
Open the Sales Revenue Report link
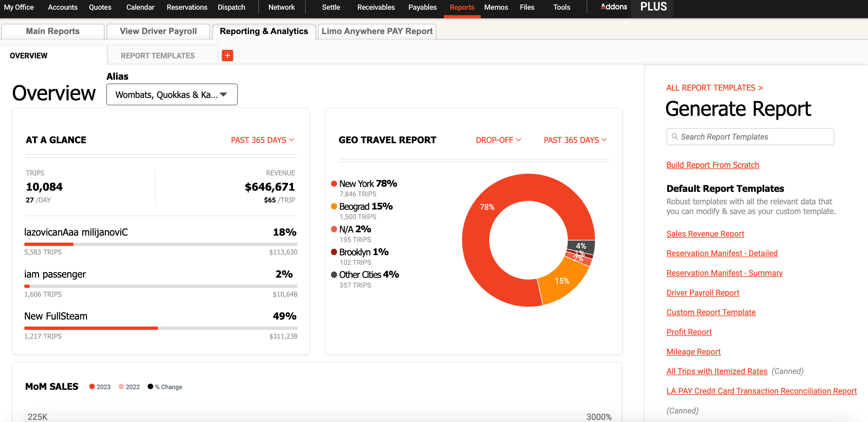click(x=705, y=233)
